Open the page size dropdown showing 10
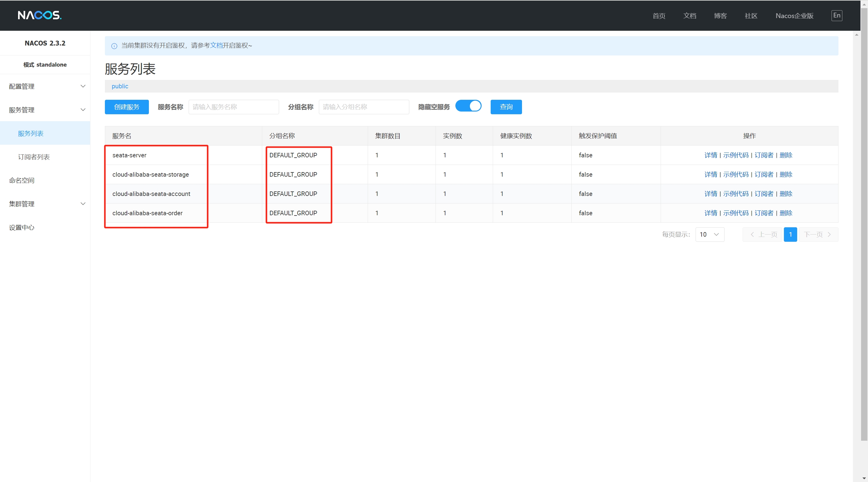 (x=709, y=234)
